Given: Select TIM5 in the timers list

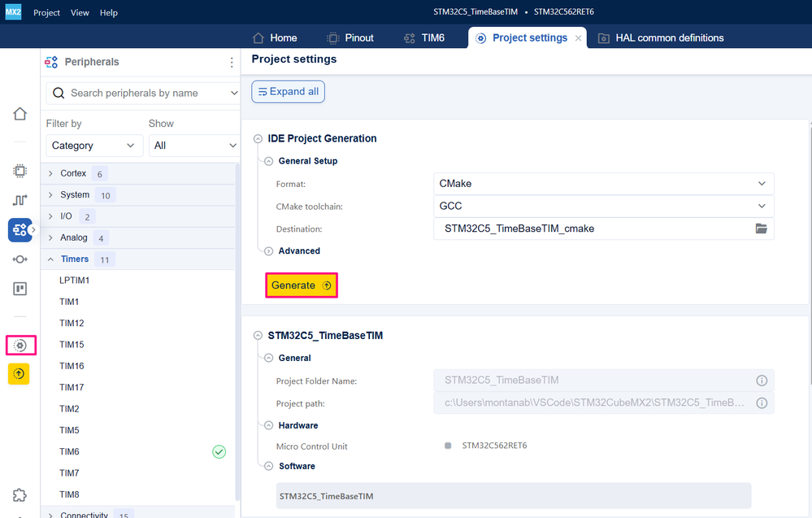Looking at the screenshot, I should [69, 430].
